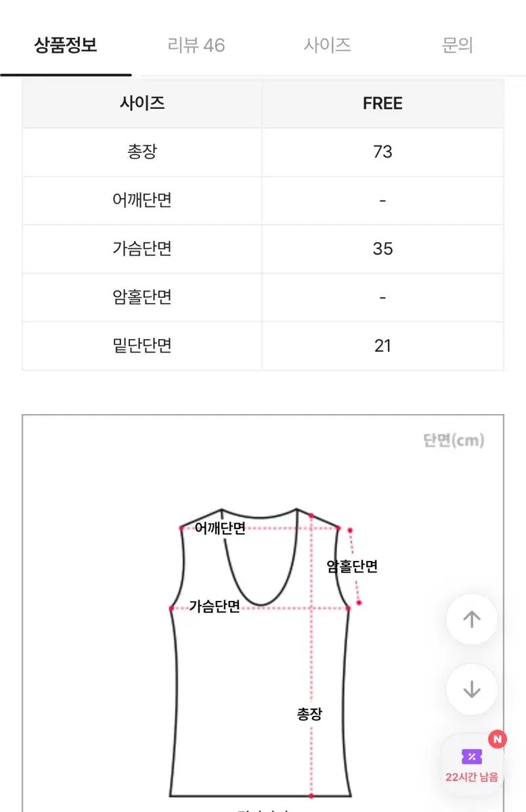This screenshot has height=812, width=526.
Task: Switch to the 상품정보 tab
Action: (66, 45)
